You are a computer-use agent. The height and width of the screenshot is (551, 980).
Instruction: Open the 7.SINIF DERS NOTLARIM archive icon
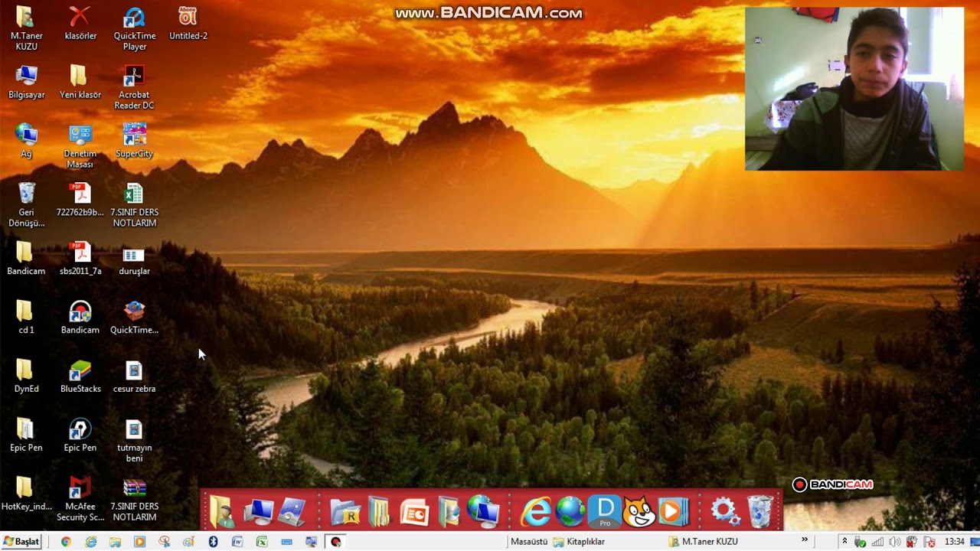134,499
